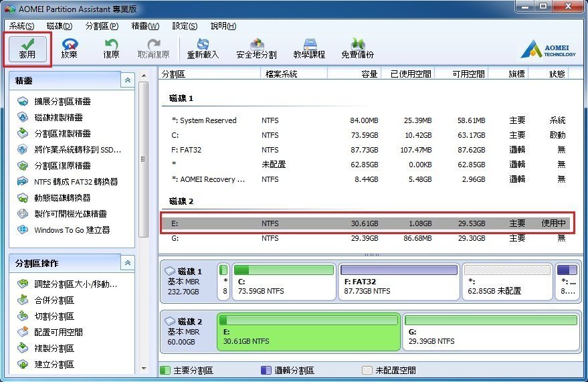The width and height of the screenshot is (588, 382).
Task: Open the 動態磁碟轉換器 converter
Action: point(54,197)
